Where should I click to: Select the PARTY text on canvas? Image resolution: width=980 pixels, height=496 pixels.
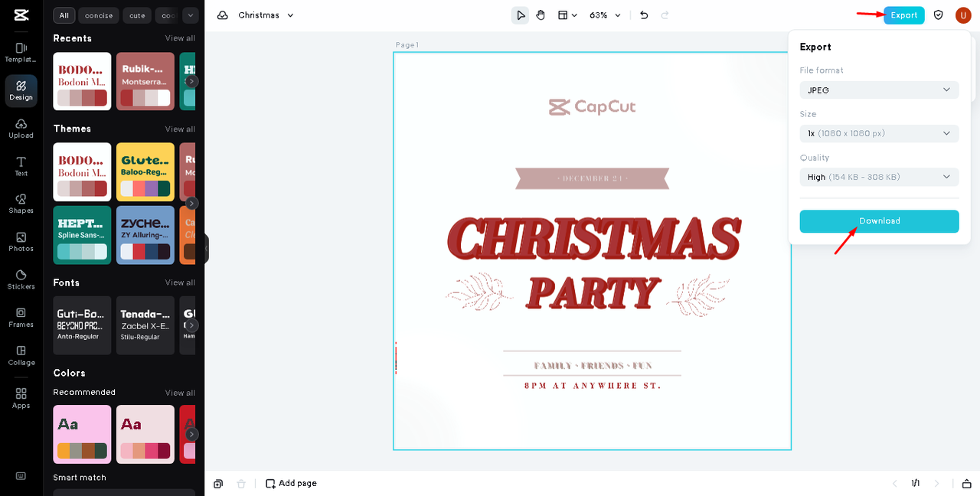click(593, 292)
